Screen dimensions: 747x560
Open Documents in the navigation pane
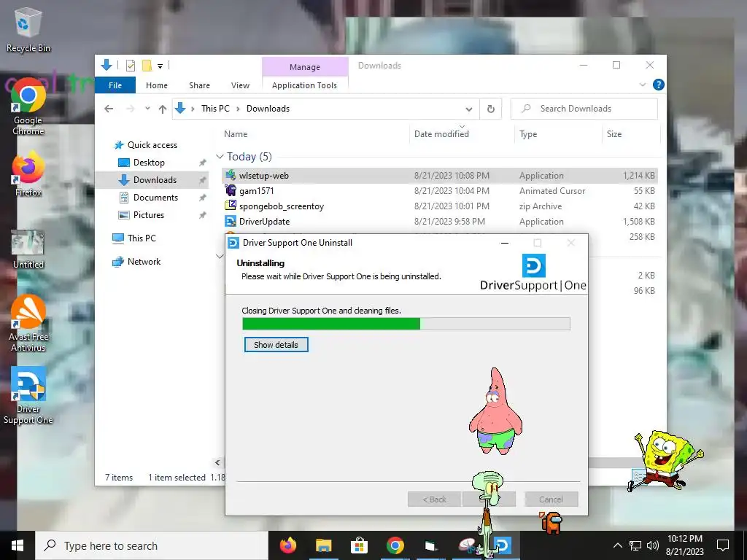point(155,198)
